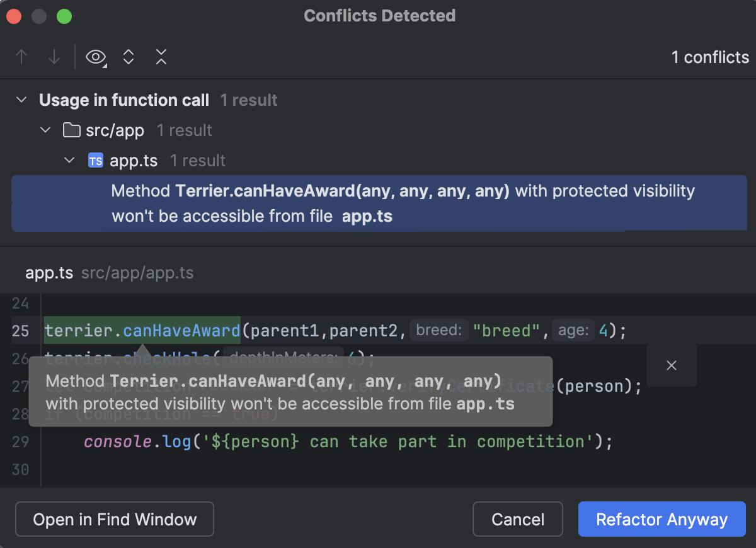The width and height of the screenshot is (756, 548).
Task: Click the green zoom window button
Action: tap(64, 16)
